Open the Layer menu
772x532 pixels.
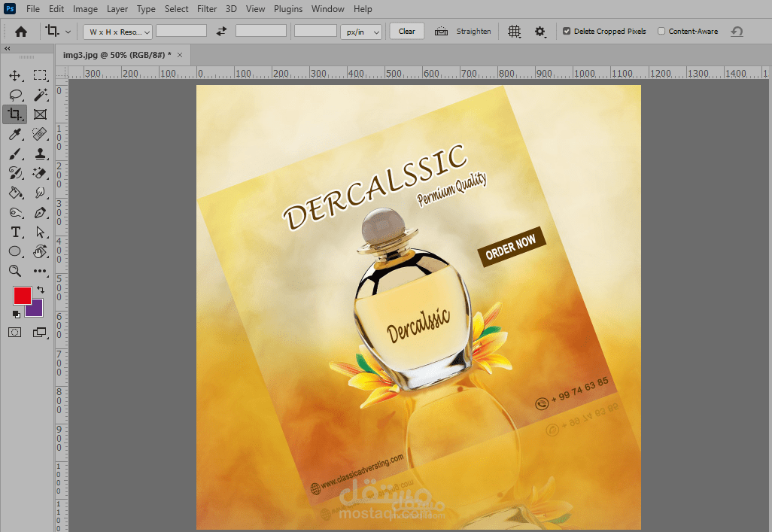pos(117,9)
